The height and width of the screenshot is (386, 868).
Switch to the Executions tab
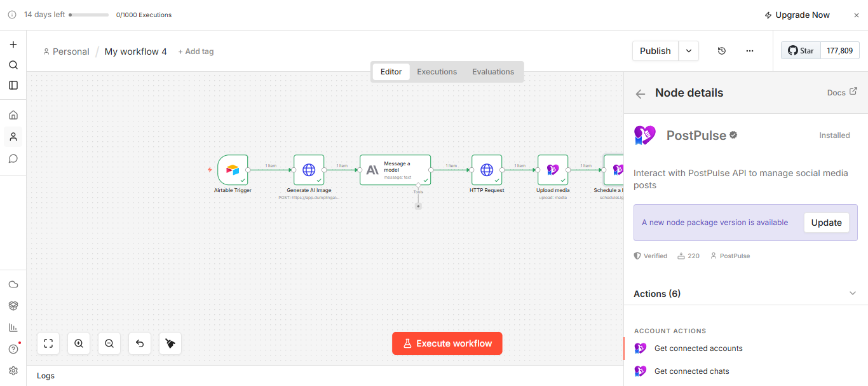(x=437, y=72)
